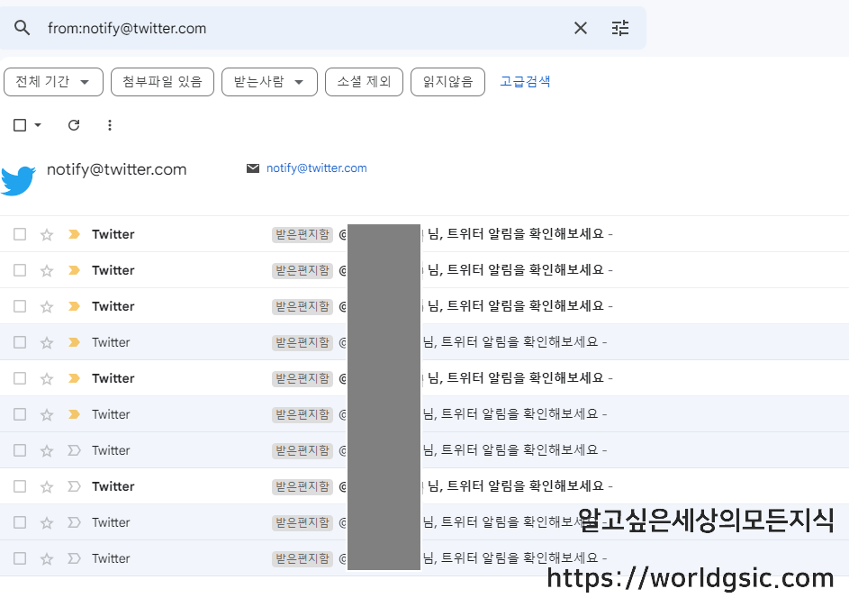The image size is (849, 616).
Task: Toggle the 첨부파일 있음 filter chip
Action: 162,82
